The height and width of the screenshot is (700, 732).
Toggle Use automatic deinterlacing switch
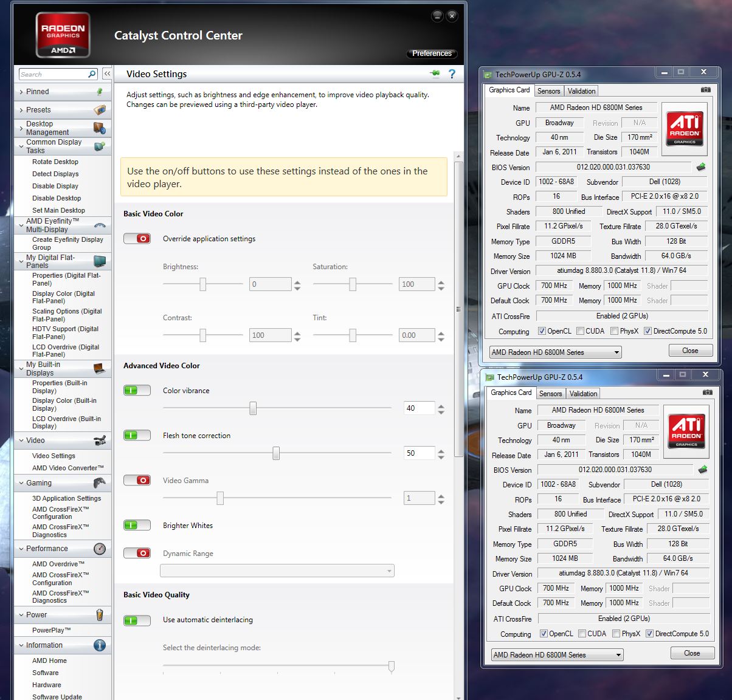tap(137, 620)
